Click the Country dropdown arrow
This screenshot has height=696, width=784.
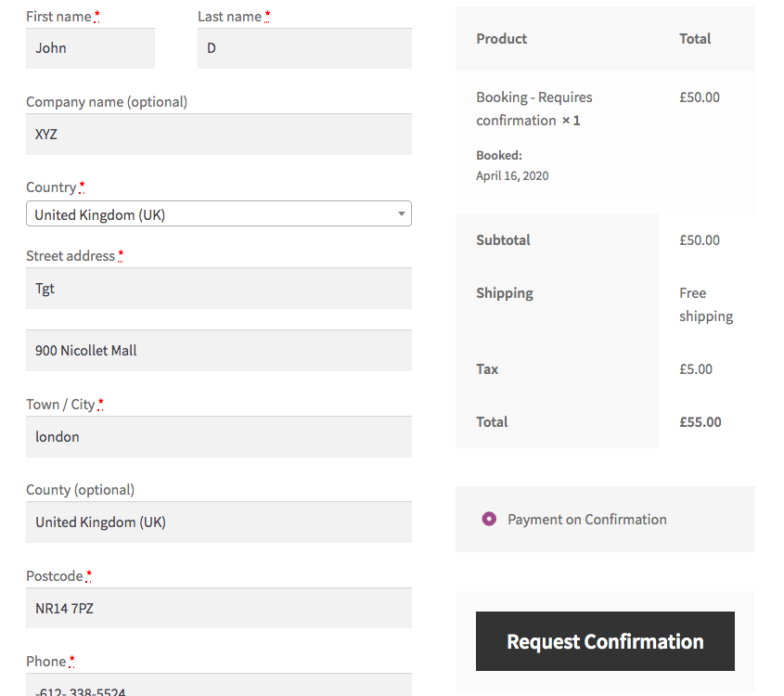coord(401,214)
